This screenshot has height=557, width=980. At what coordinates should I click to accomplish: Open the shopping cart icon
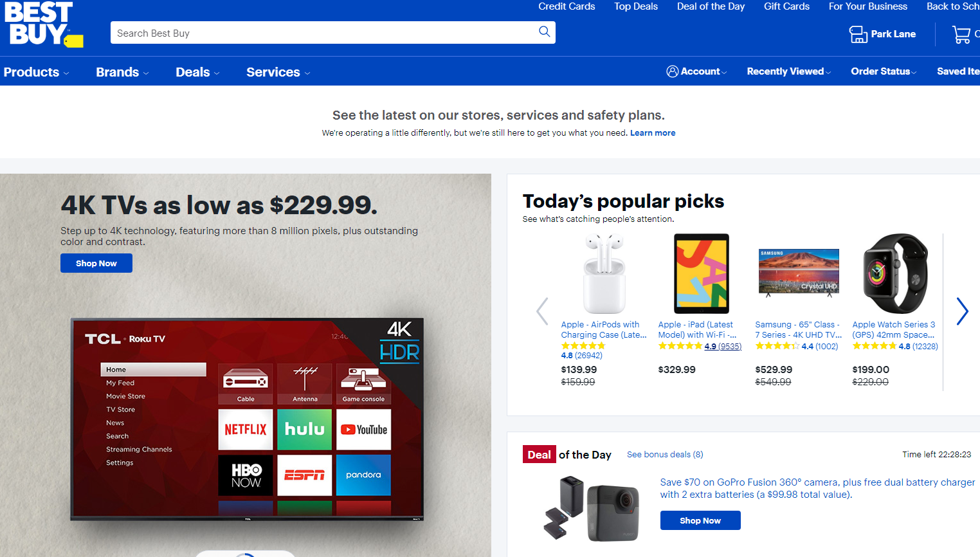tap(961, 34)
